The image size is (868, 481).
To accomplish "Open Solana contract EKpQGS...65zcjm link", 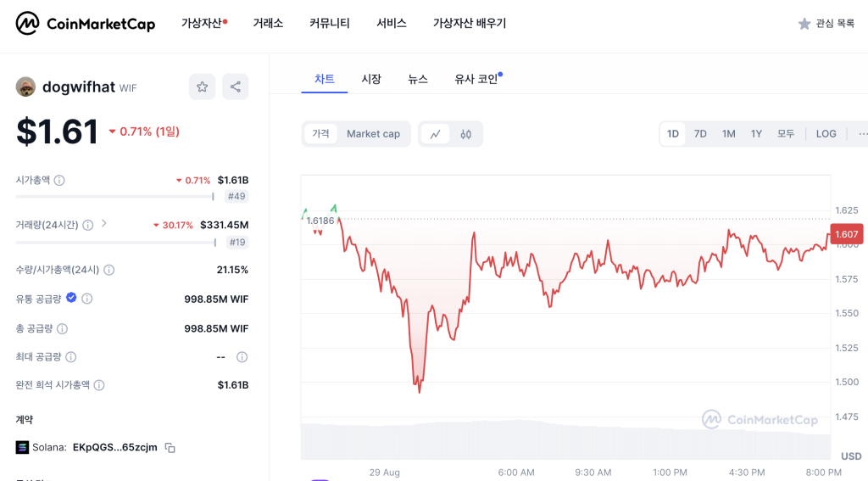I will click(x=115, y=447).
